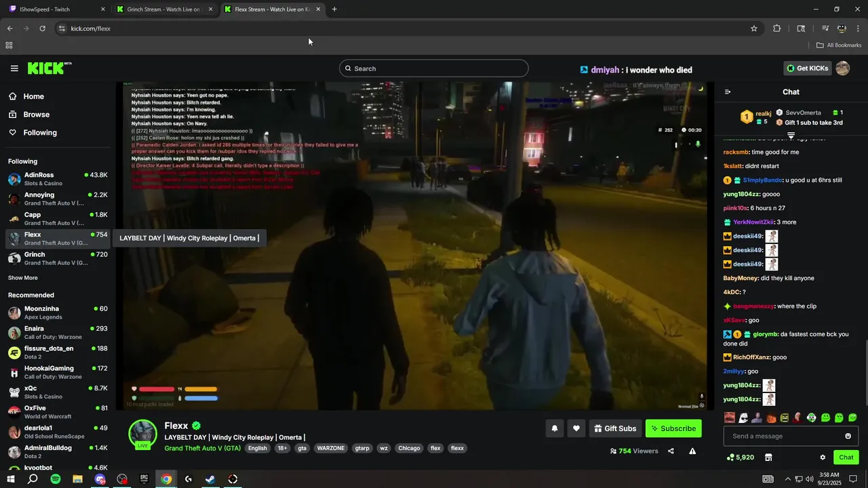This screenshot has height=488, width=868.
Task: Click the Subscribe button
Action: click(673, 428)
